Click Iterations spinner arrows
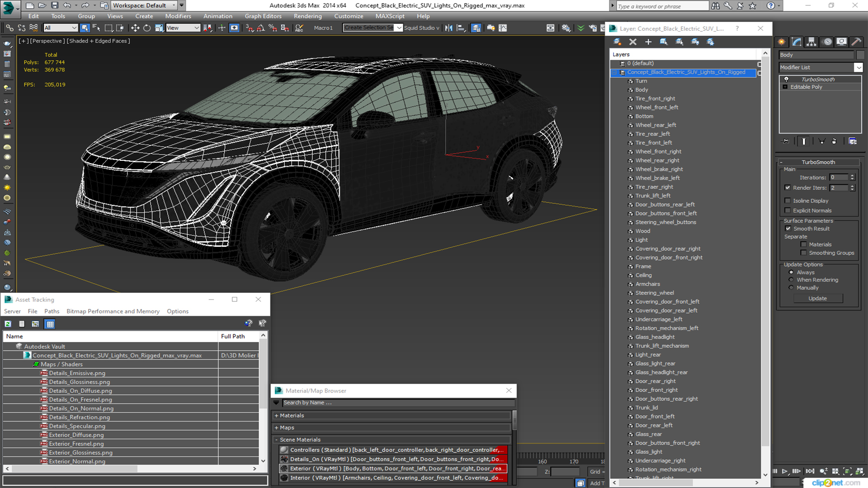The image size is (868, 488). [852, 178]
